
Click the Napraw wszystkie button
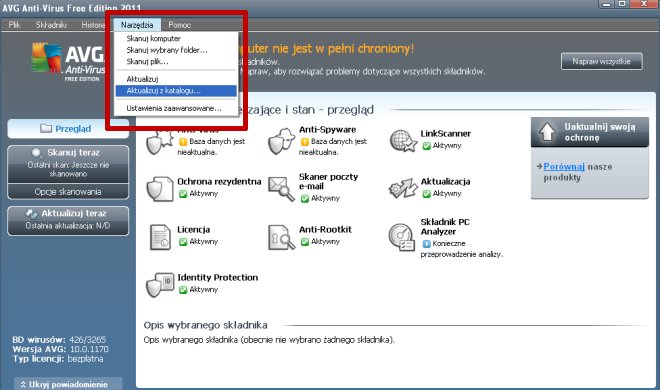(x=601, y=61)
